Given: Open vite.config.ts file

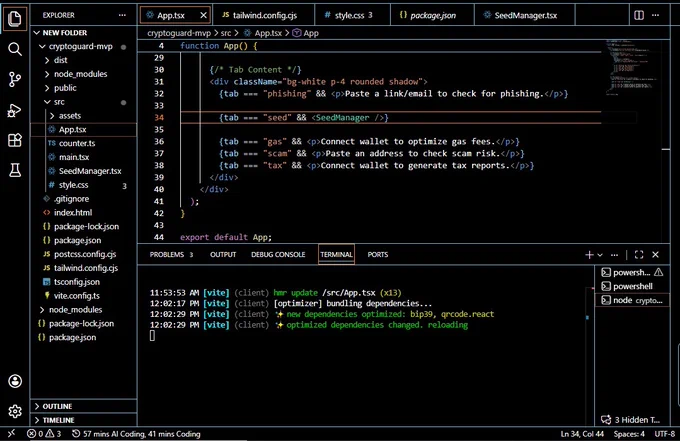Looking at the screenshot, I should (83, 296).
